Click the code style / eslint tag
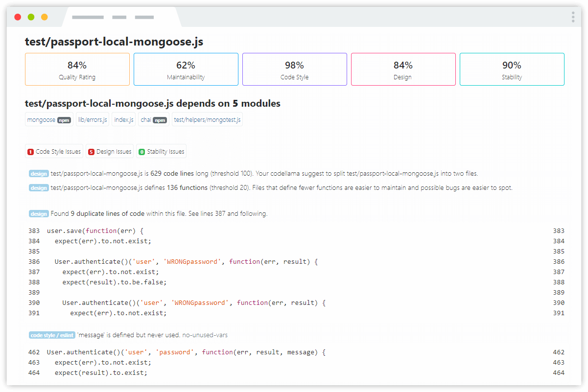 52,335
